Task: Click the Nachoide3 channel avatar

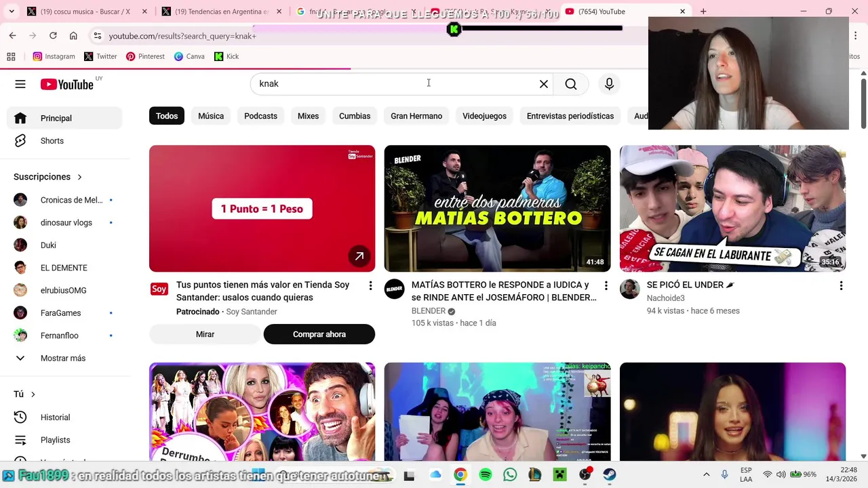Action: click(629, 289)
